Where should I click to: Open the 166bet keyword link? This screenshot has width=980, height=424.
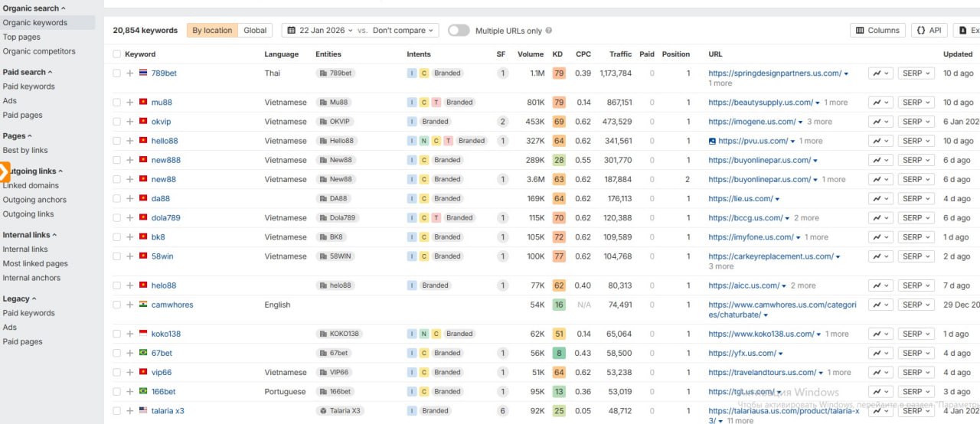tap(163, 392)
